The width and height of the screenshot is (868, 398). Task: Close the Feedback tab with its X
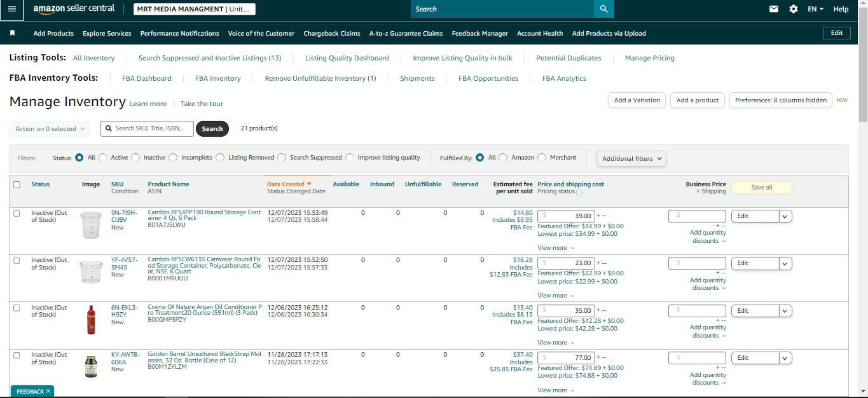point(48,391)
